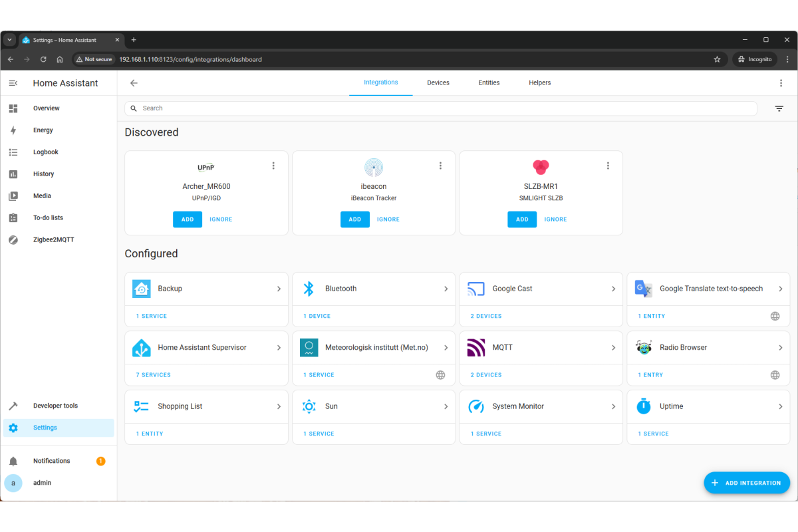798x532 pixels.
Task: Open the Energy panel lightning icon
Action: (13, 130)
